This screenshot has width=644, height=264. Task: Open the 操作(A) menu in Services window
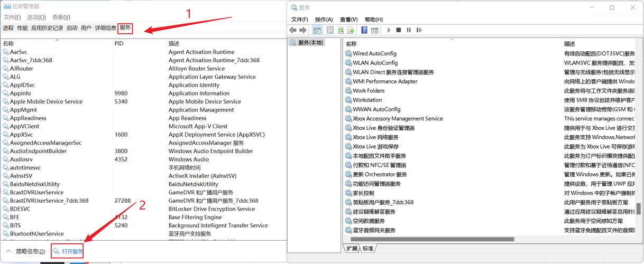(x=324, y=20)
